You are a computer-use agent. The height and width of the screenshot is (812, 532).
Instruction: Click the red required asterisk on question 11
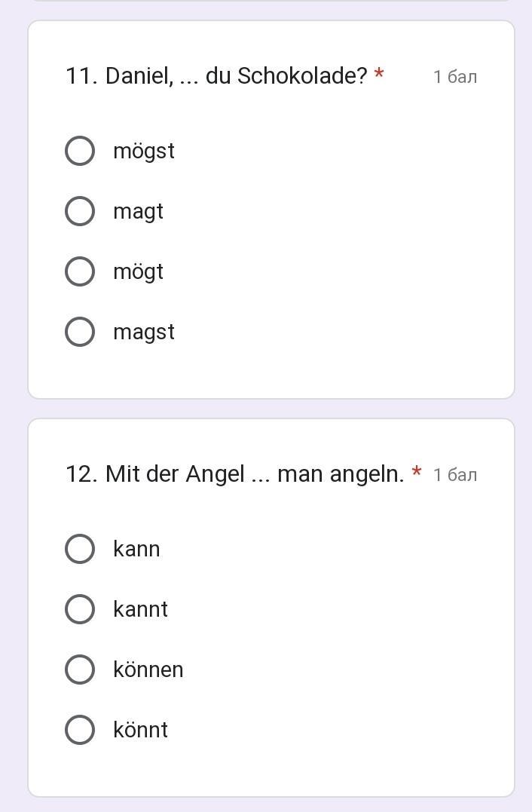379,75
